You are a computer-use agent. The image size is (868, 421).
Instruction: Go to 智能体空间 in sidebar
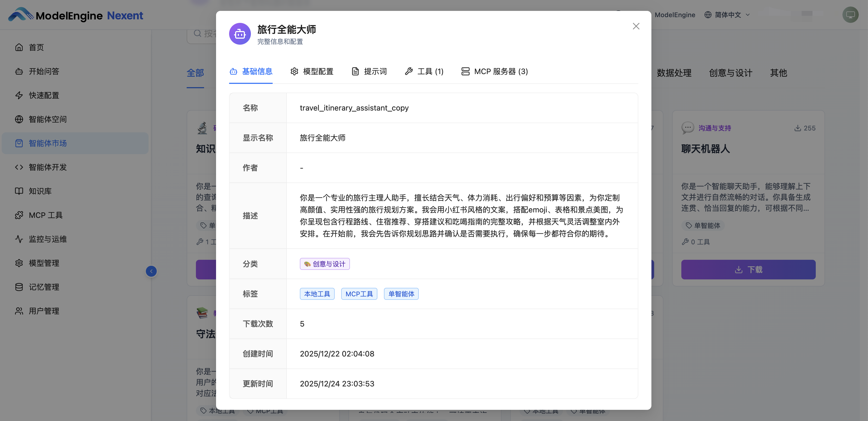pos(48,120)
